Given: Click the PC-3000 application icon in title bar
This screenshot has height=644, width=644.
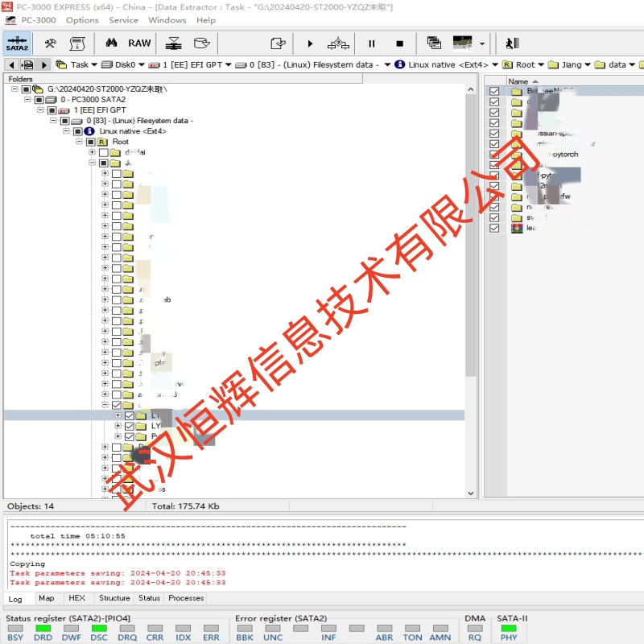Looking at the screenshot, I should [x=7, y=7].
